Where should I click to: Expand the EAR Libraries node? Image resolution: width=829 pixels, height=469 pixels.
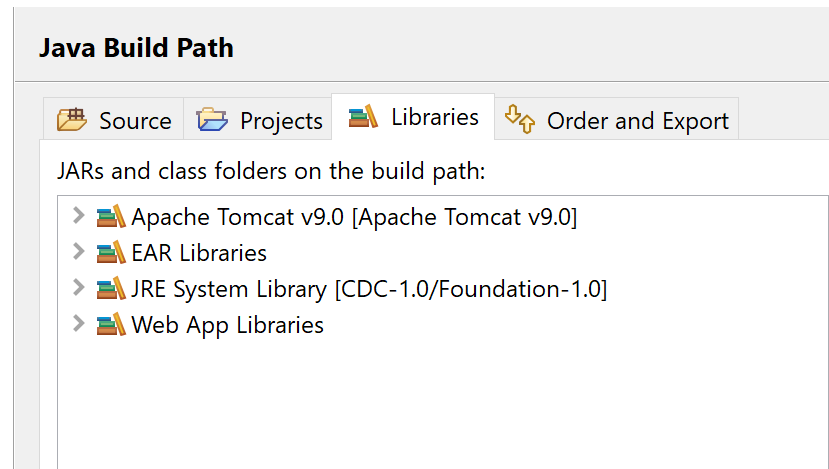point(79,251)
